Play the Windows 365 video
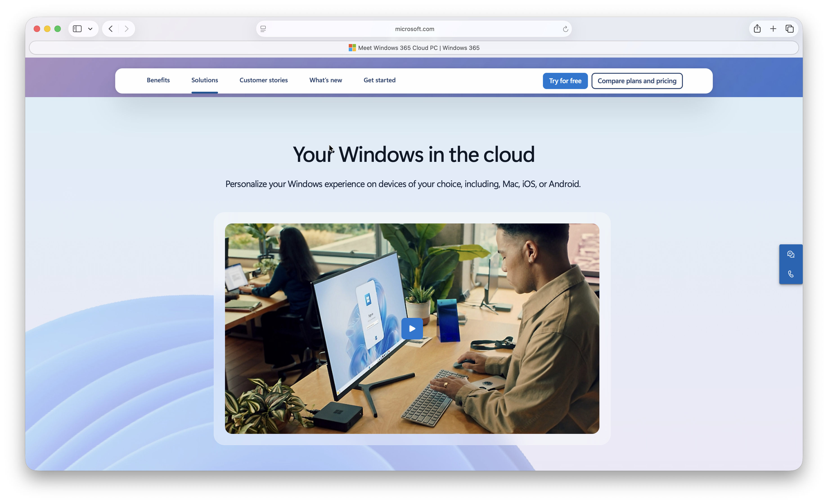Viewport: 828px width, 504px height. [412, 329]
